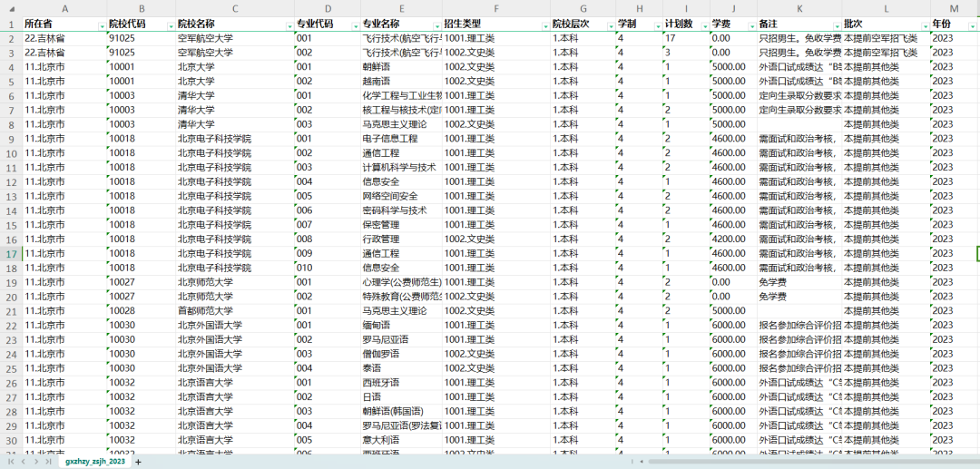Select the 电子信息工程 cell
This screenshot has width=980, height=469.
tap(401, 139)
